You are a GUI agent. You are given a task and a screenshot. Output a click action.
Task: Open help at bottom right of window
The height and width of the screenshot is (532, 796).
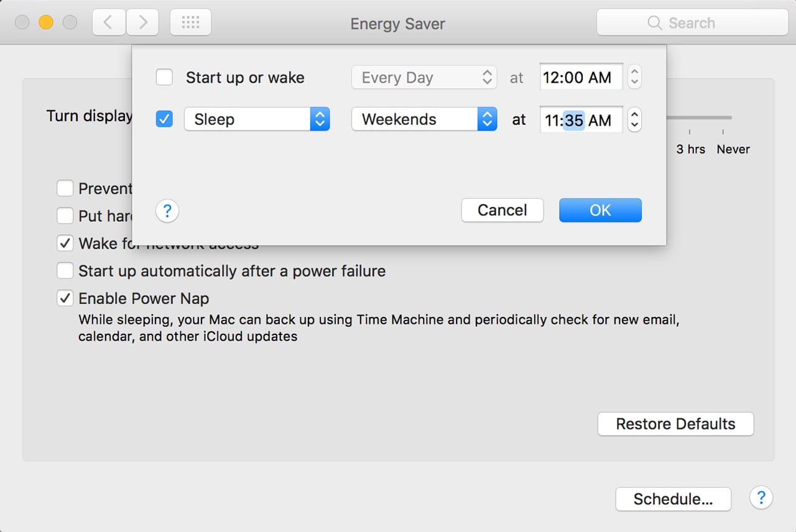coord(761,497)
